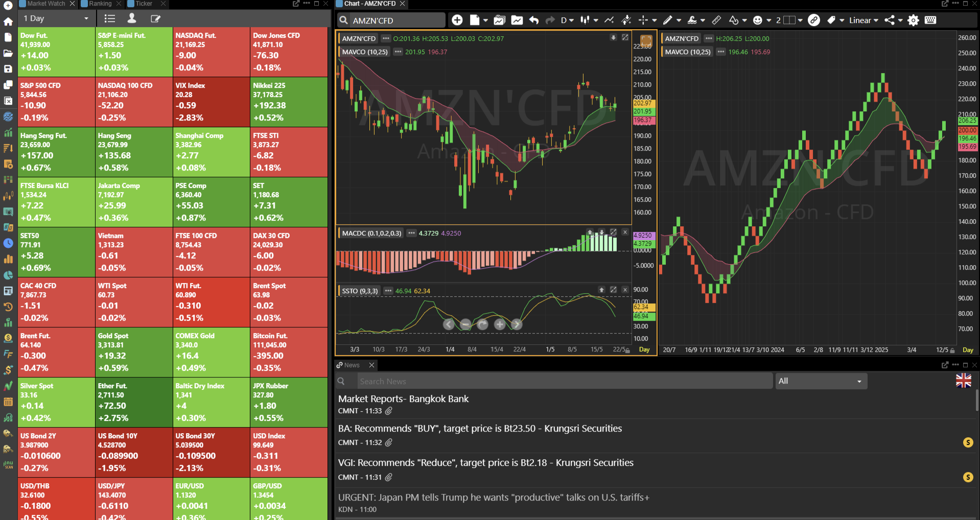
Task: Click the Gold Spot tile
Action: coord(134,352)
